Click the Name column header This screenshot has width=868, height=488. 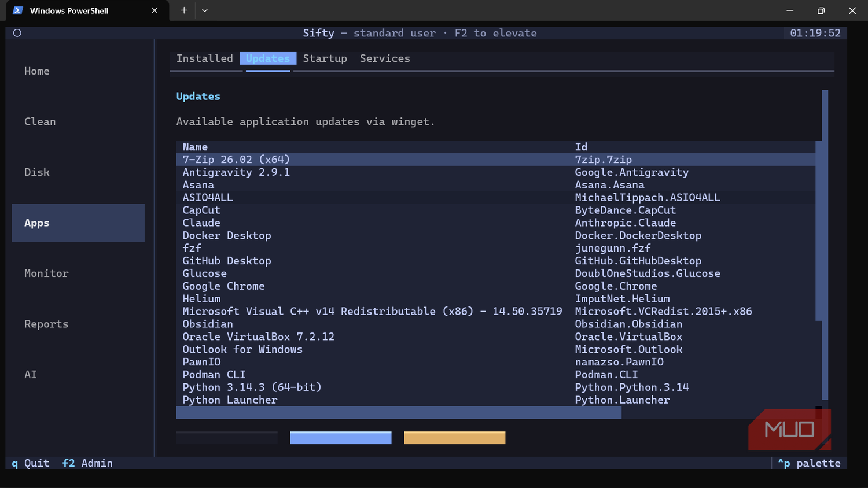[x=195, y=147]
